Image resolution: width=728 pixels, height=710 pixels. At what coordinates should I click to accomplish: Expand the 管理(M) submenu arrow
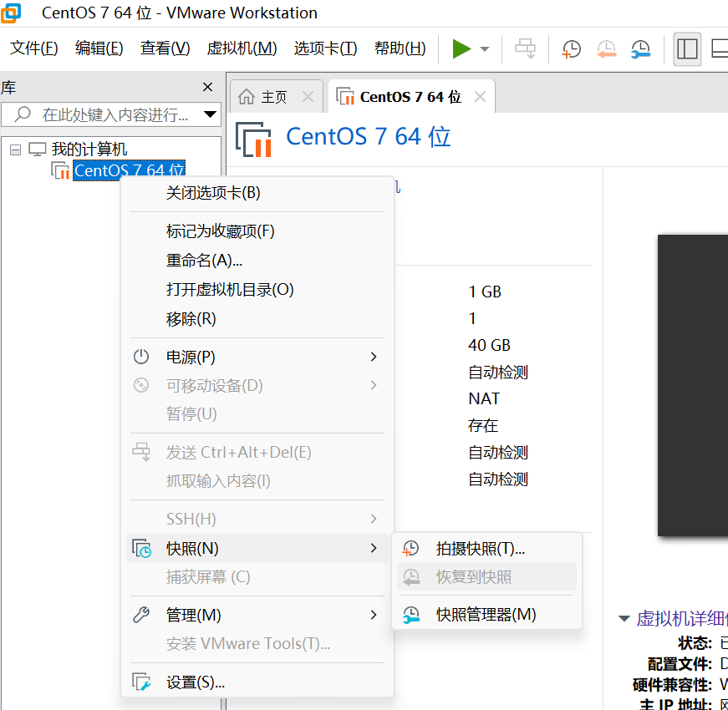tap(374, 615)
